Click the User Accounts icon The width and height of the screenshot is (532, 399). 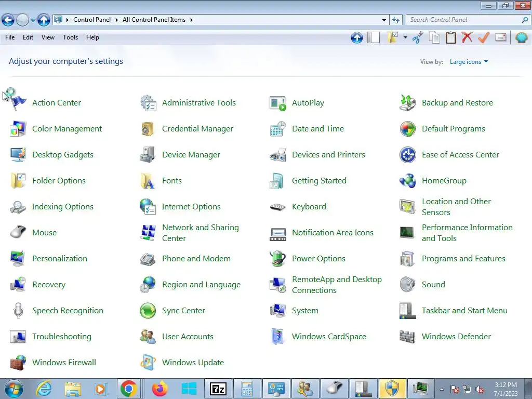point(148,337)
